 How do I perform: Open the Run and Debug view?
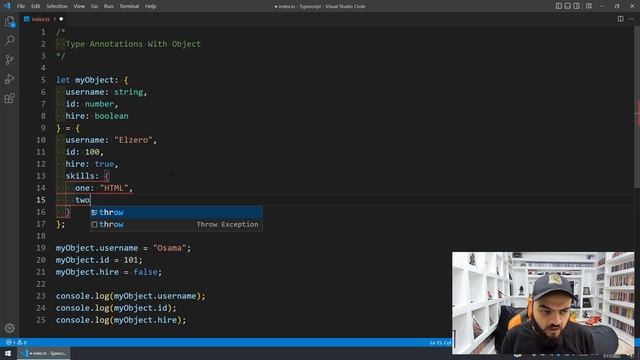(x=9, y=79)
